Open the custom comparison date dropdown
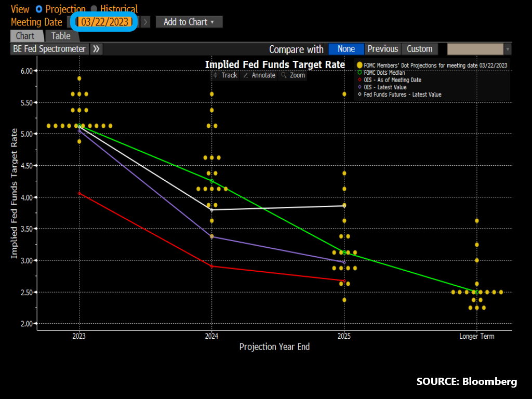This screenshot has width=532, height=399. click(508, 49)
